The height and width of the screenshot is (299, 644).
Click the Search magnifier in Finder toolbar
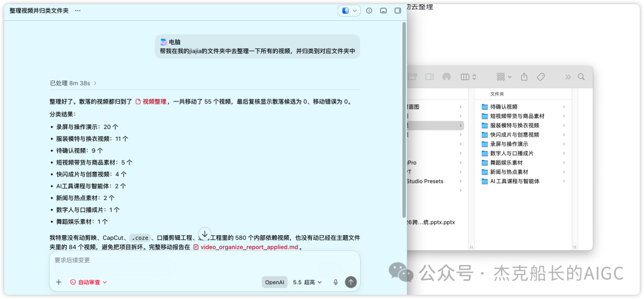pyautogui.click(x=581, y=77)
